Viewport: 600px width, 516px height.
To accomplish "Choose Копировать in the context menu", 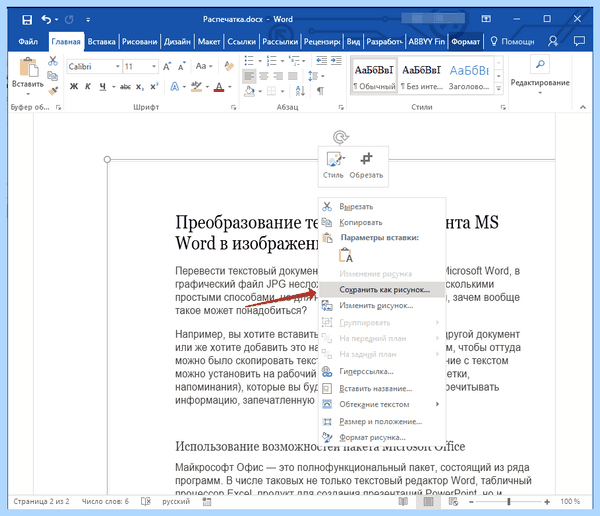I will (382, 222).
